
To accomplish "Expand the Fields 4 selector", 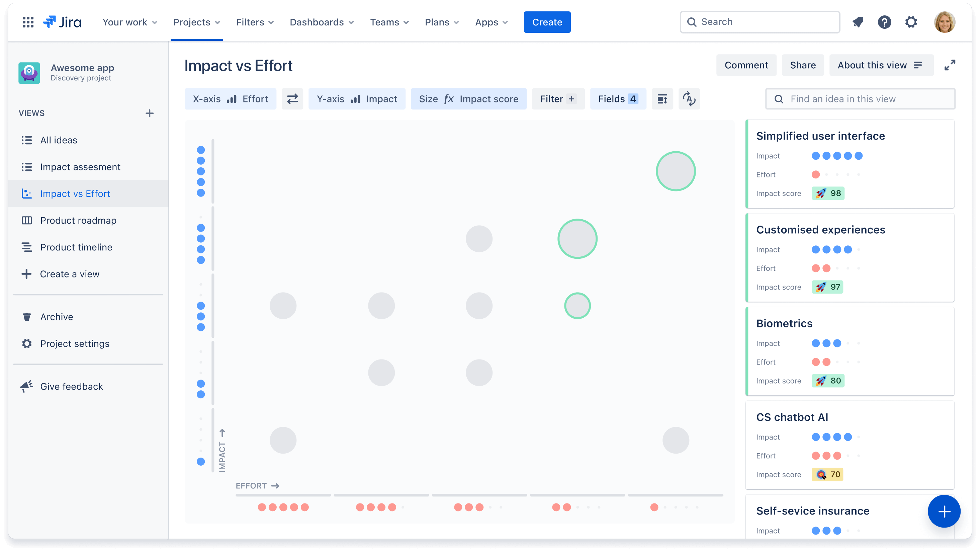I will pyautogui.click(x=617, y=99).
